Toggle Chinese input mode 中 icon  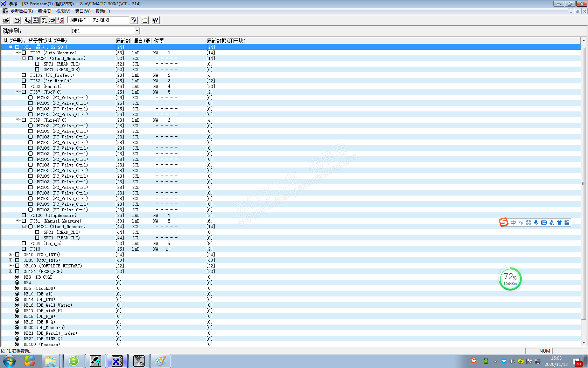(x=513, y=223)
